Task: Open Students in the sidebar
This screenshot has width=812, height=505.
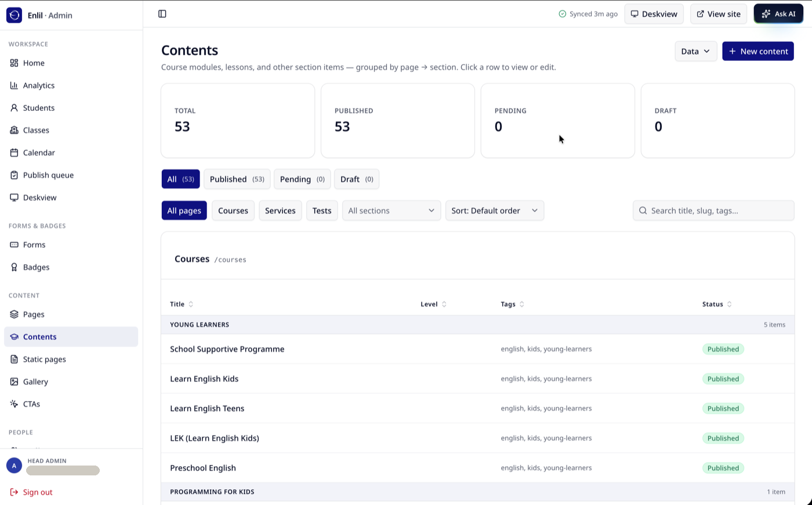Action: 71,108
